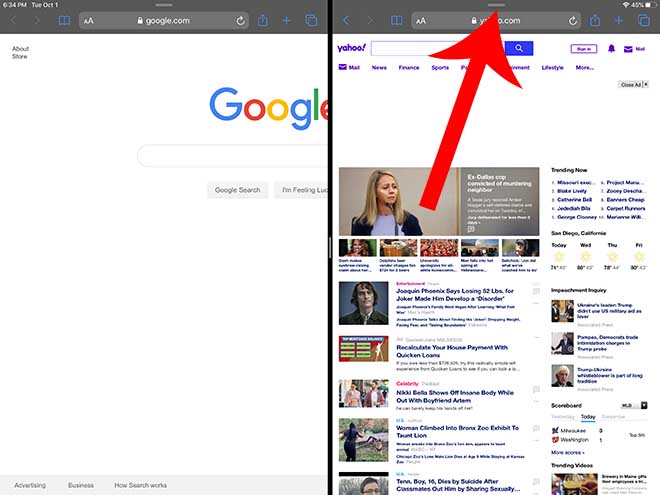Open new tab in Yahoo pane
This screenshot has height=495, width=660.
pos(619,20)
